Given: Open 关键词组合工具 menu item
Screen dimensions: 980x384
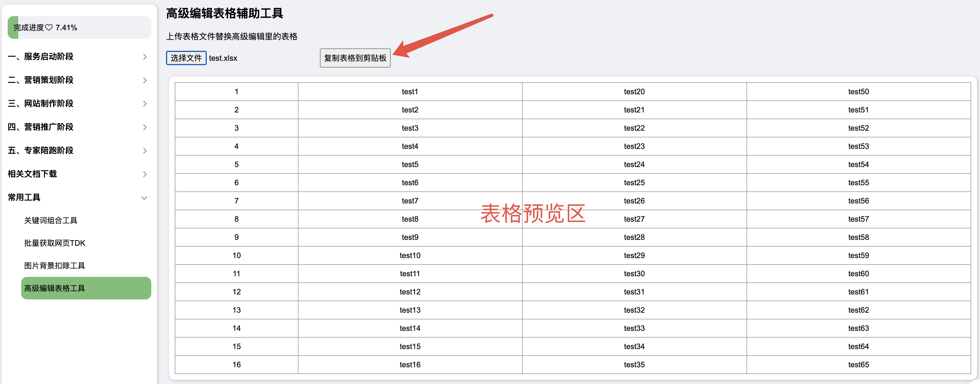Looking at the screenshot, I should coord(86,220).
